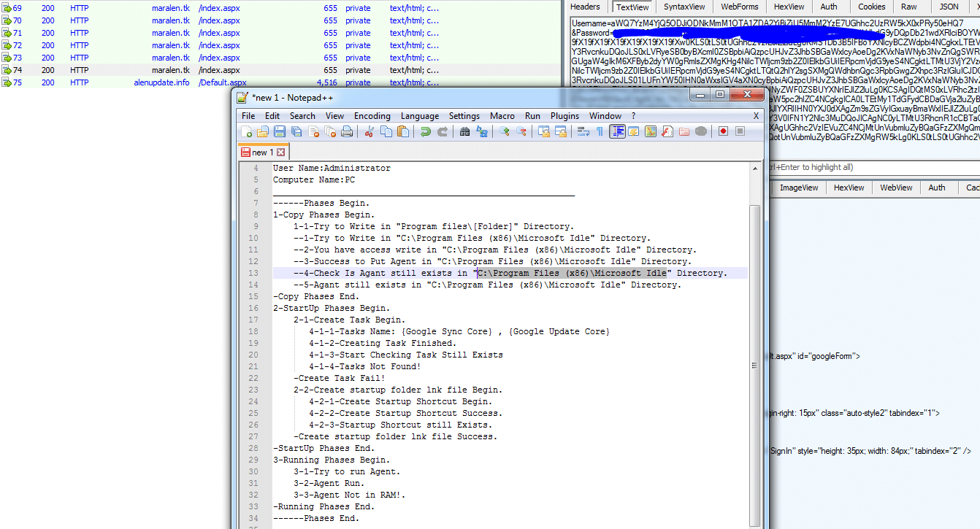Open the Plugins menu
The width and height of the screenshot is (980, 529).
pos(564,116)
